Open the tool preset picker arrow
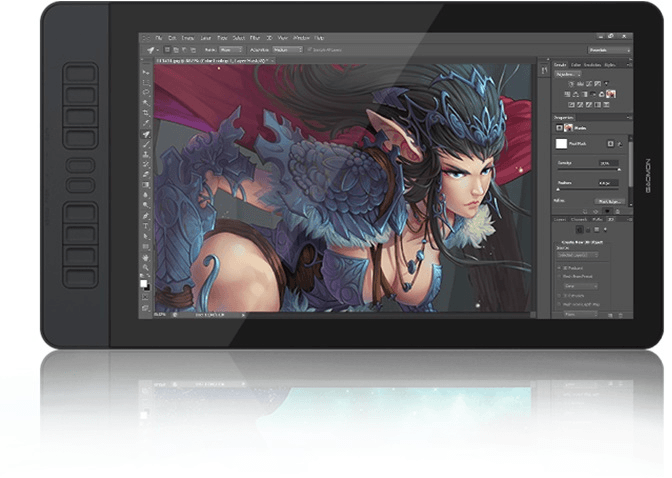672x478 pixels. click(x=158, y=51)
